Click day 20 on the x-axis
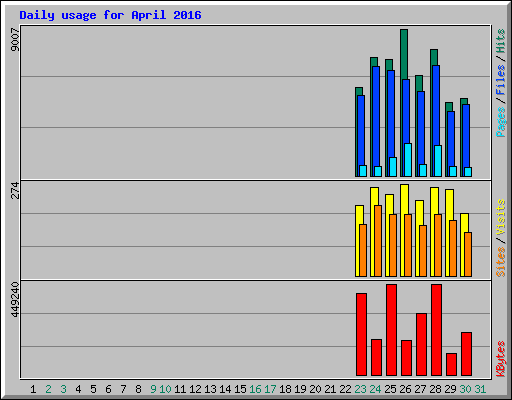512x400 pixels. 315,389
